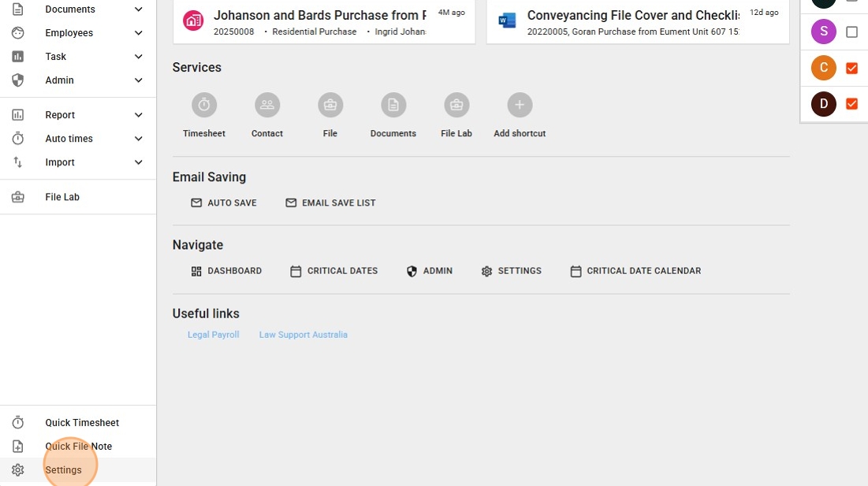Click the CRITICAL DATES navigate button
The image size is (868, 486).
tap(334, 271)
